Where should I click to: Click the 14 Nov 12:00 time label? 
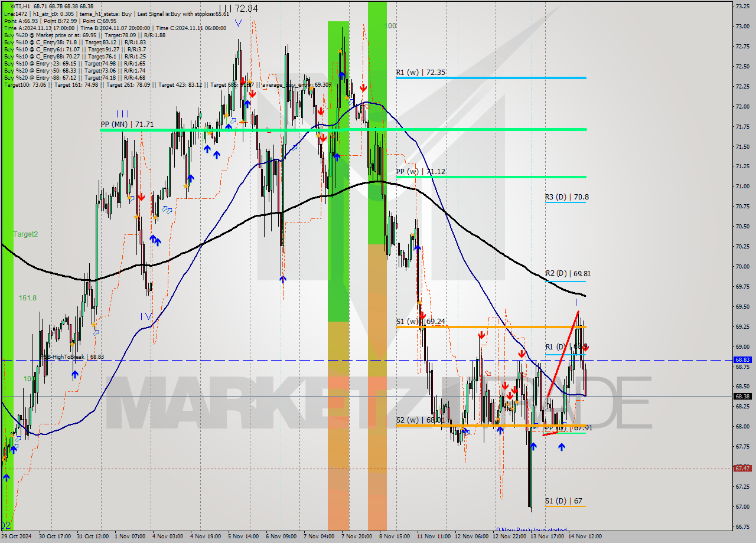pyautogui.click(x=585, y=536)
